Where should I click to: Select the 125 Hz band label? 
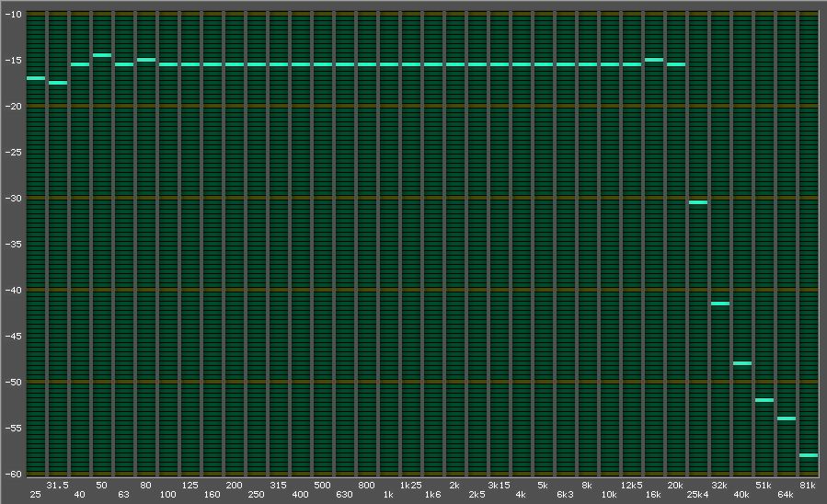(190, 485)
